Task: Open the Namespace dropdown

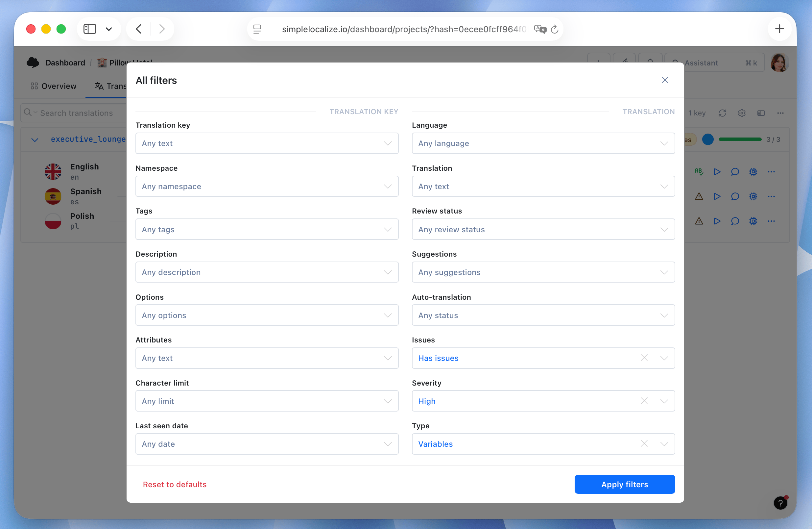Action: click(267, 187)
